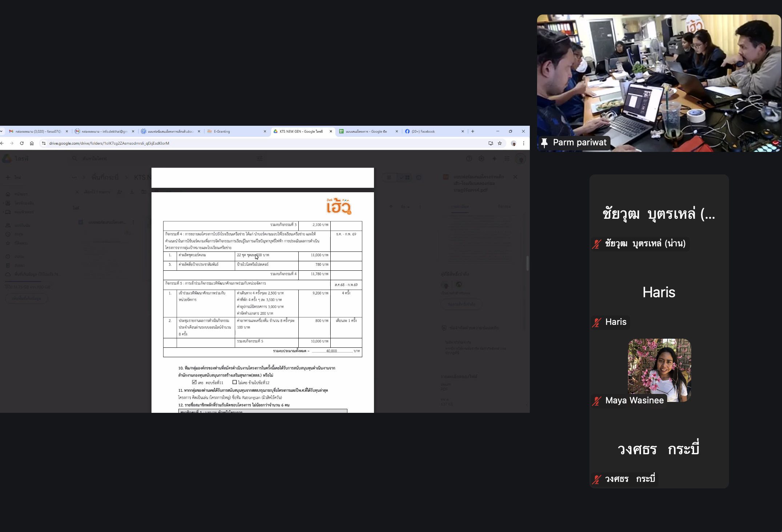Reload the Google Drive page
Screen dimensions: 782x532
click(x=22, y=143)
